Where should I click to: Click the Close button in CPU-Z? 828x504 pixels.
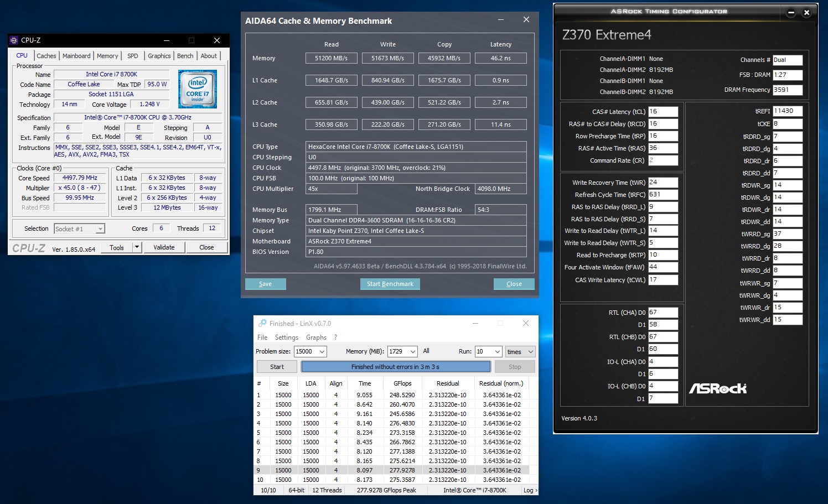tap(206, 247)
